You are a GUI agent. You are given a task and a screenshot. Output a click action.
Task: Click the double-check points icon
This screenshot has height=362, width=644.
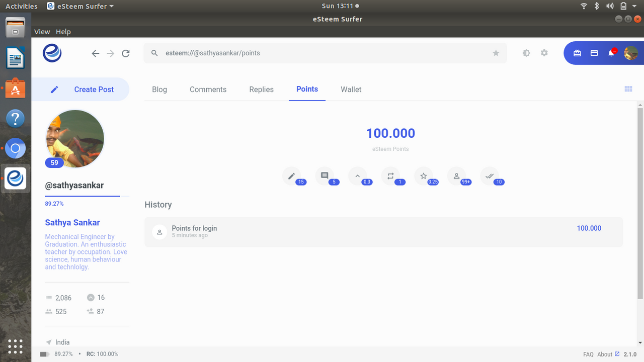490,176
